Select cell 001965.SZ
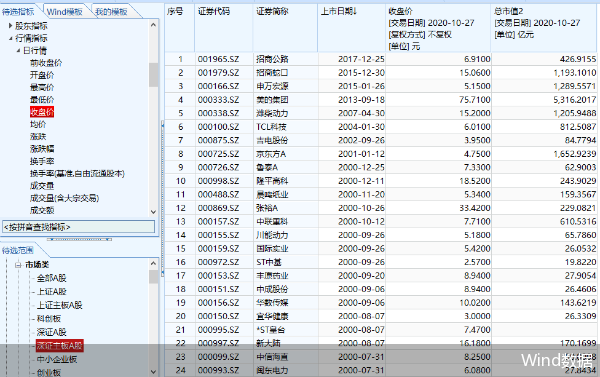The image size is (600, 377). coord(224,59)
